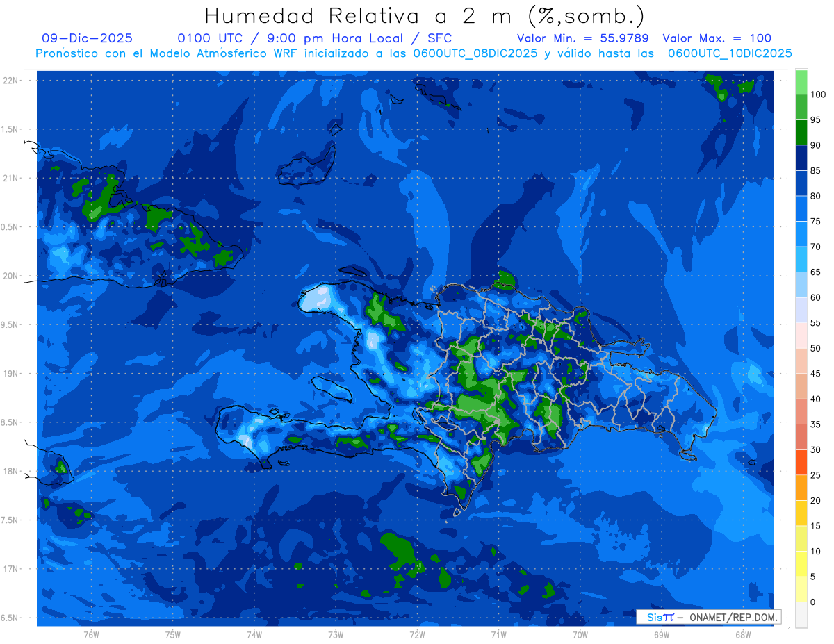Click the '22N' latitude axis label
834x644 pixels.
[x=10, y=80]
